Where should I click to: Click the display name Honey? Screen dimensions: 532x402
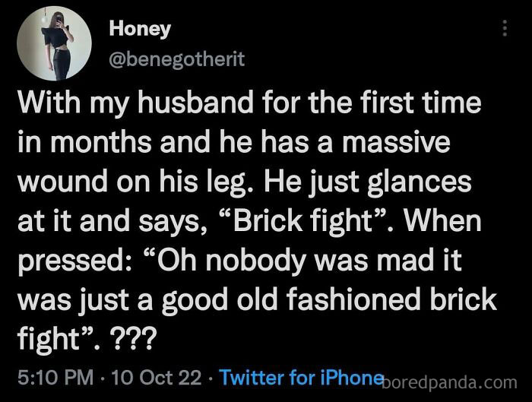pyautogui.click(x=140, y=30)
